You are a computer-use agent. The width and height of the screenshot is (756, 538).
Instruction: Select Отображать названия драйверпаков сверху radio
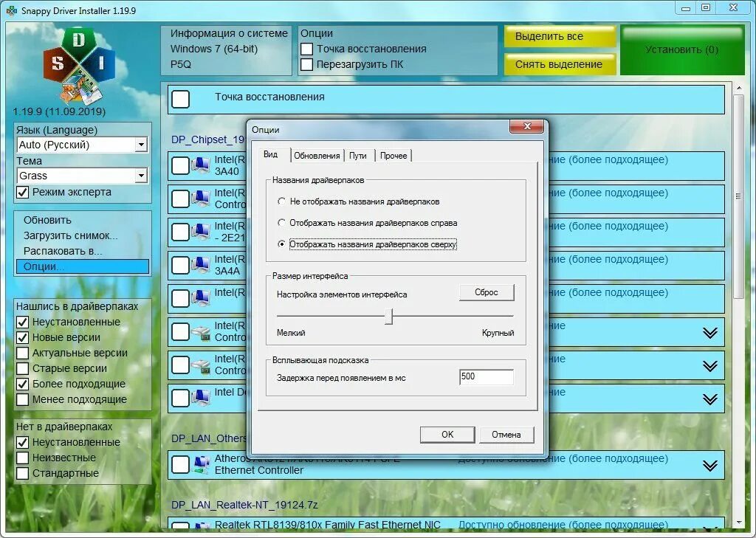coord(281,244)
